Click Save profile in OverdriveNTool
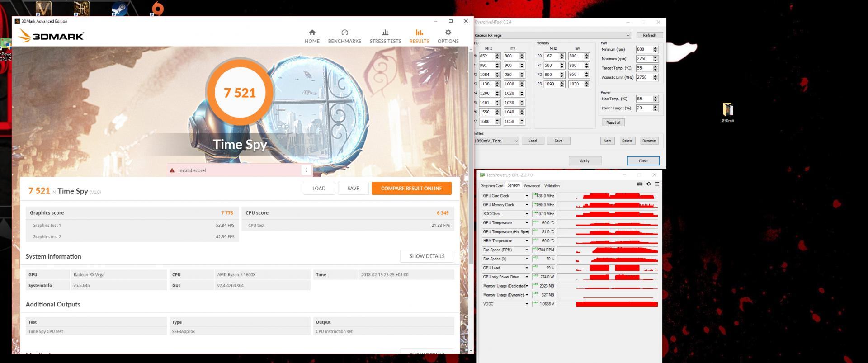Viewport: 868px width, 363px height. coord(558,141)
